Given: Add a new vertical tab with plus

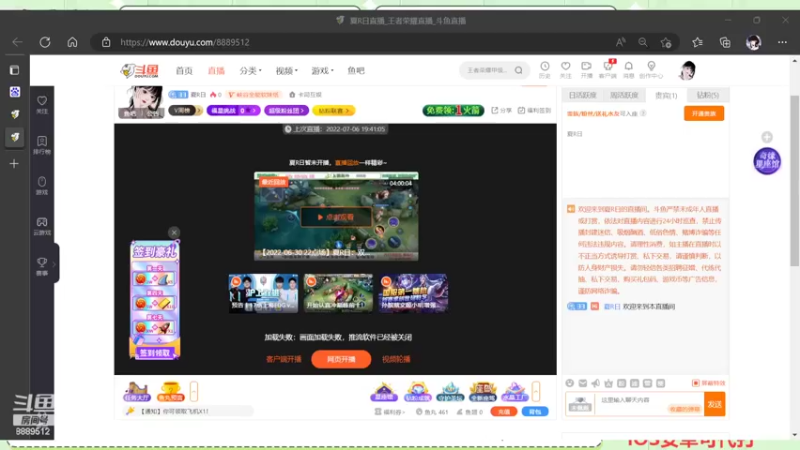Looking at the screenshot, I should (x=14, y=164).
